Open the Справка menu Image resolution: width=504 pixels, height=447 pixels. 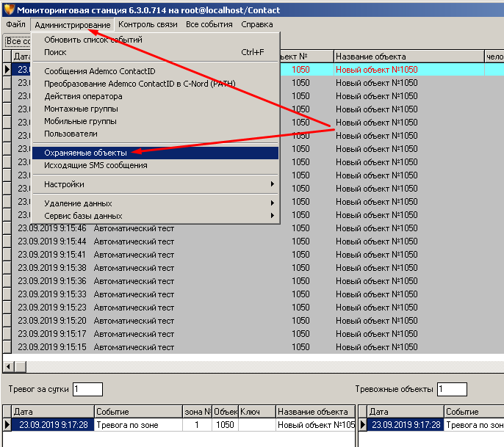257,24
